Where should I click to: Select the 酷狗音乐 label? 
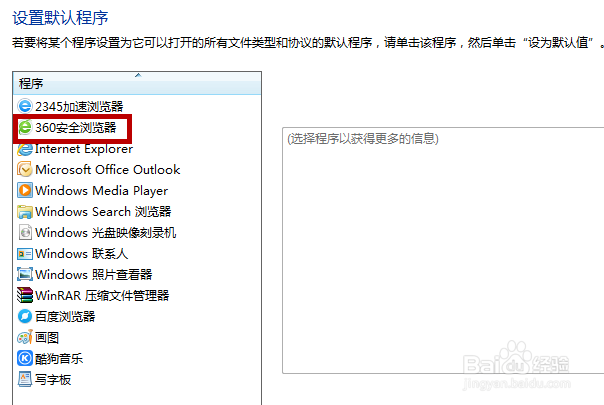59,358
